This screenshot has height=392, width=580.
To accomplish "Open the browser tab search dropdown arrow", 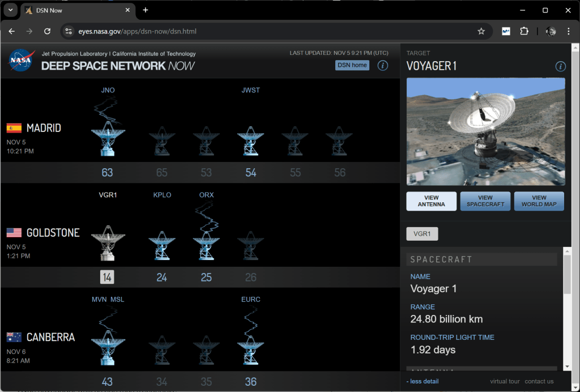I will click(x=10, y=10).
